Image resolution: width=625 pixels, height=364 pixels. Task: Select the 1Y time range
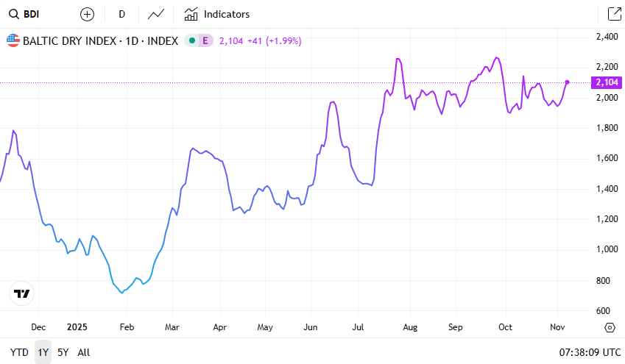(43, 352)
